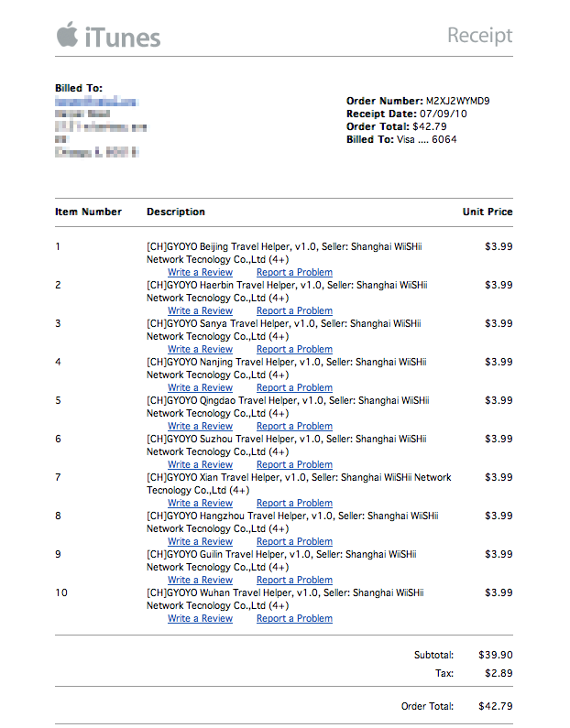Viewport: 570px width, 728px height.
Task: Write a Review for Suzhou Travel Helper
Action: pos(200,464)
